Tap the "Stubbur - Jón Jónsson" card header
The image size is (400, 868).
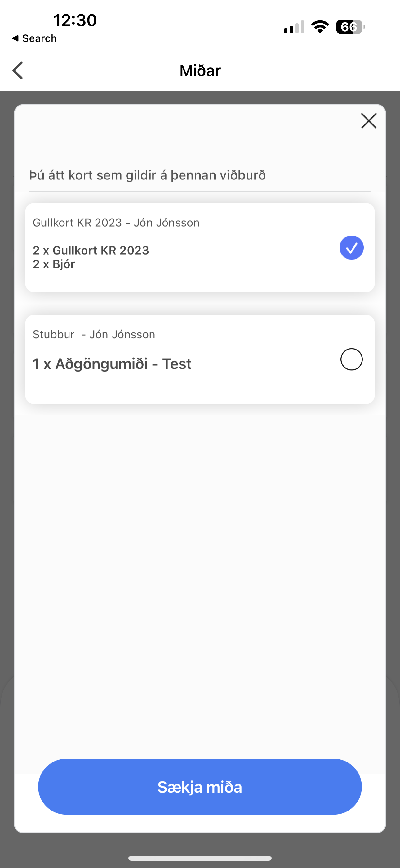pyautogui.click(x=94, y=334)
